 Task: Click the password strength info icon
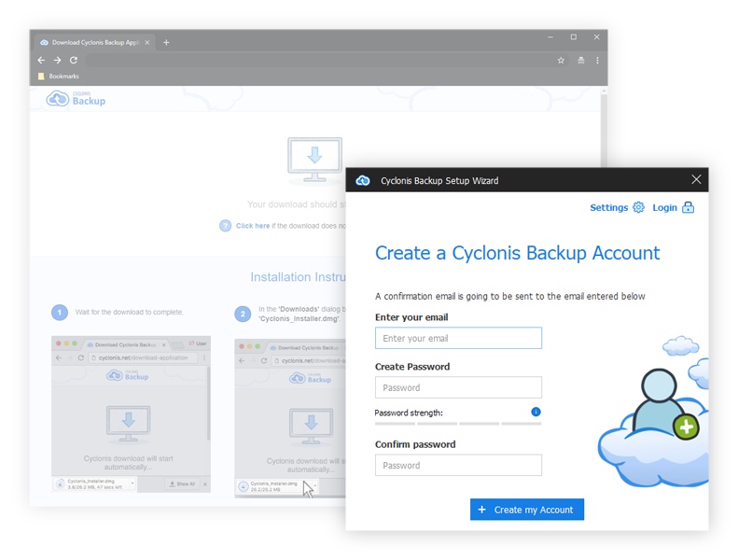pyautogui.click(x=536, y=412)
